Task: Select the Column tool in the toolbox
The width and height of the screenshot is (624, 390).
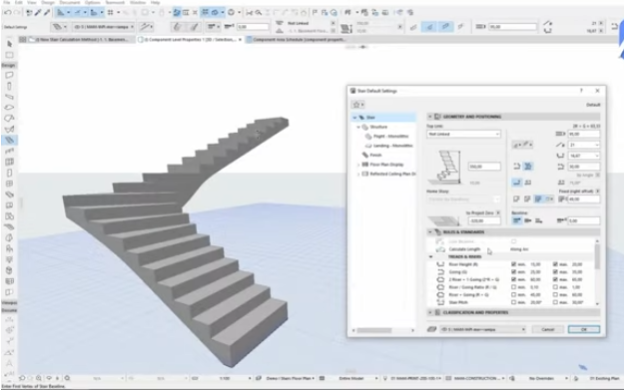Action: click(x=10, y=86)
